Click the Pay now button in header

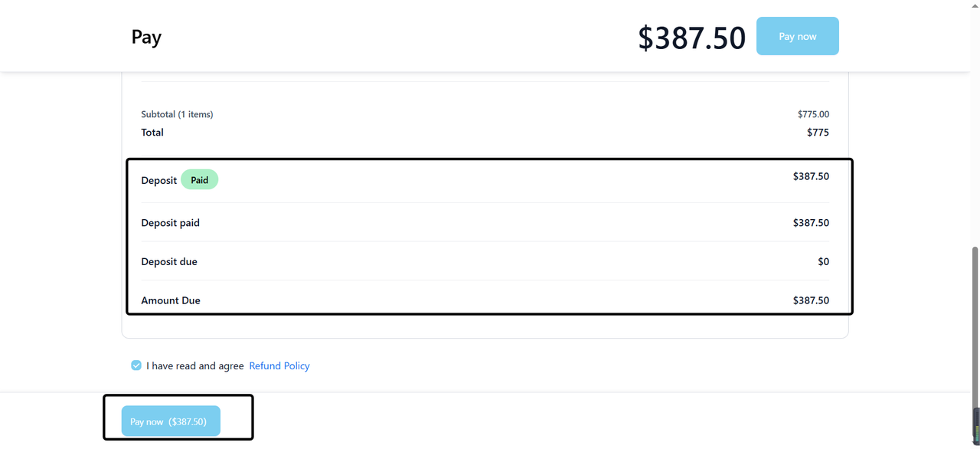tap(797, 36)
